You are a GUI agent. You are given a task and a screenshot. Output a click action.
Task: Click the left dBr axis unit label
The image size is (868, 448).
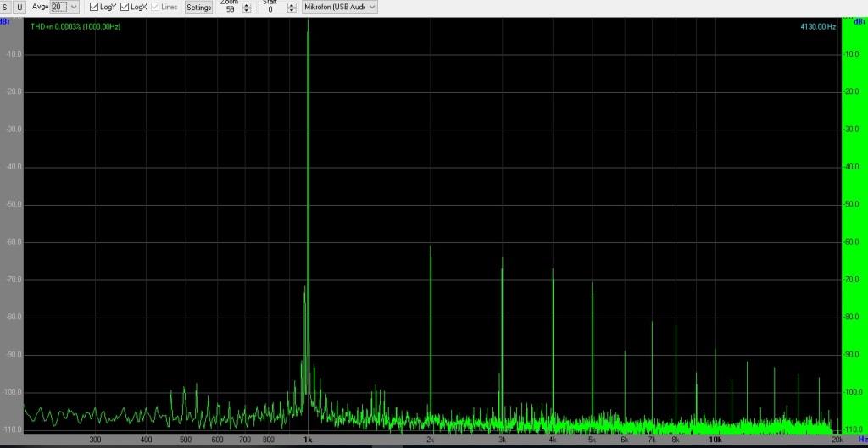[x=5, y=21]
